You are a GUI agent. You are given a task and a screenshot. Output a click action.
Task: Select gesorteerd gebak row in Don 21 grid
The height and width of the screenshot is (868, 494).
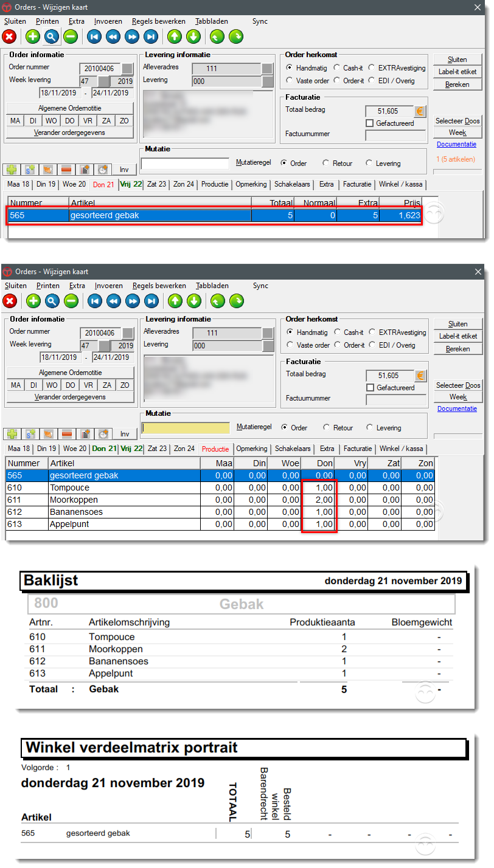[214, 215]
